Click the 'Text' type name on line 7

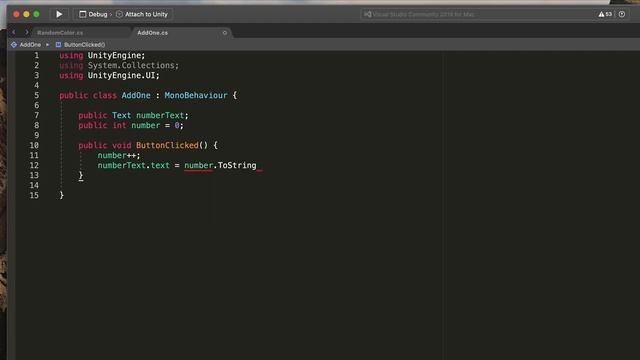tap(122, 116)
